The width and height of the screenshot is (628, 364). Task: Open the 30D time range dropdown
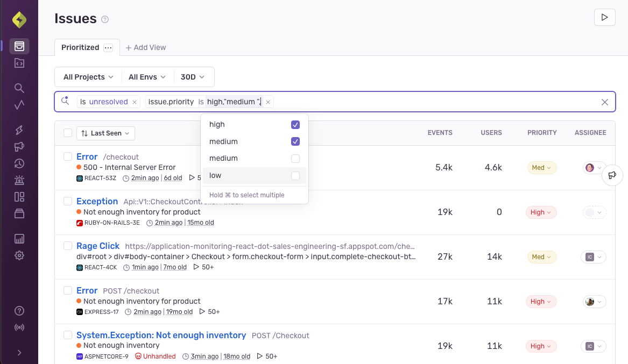pos(193,77)
